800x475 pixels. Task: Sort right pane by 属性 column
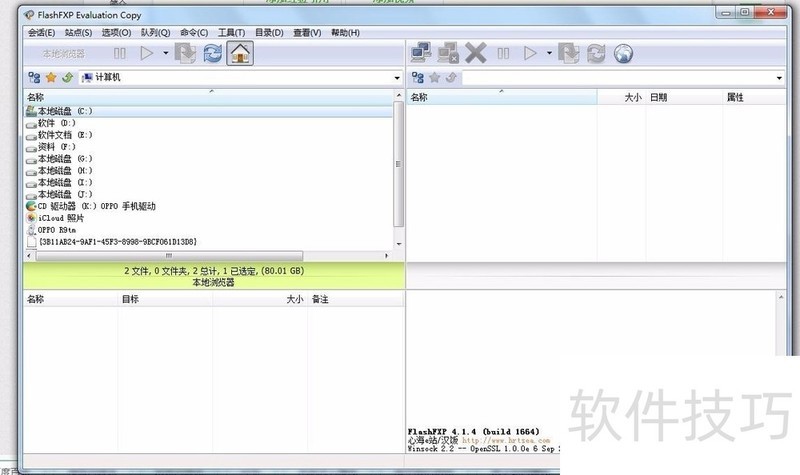pos(754,97)
